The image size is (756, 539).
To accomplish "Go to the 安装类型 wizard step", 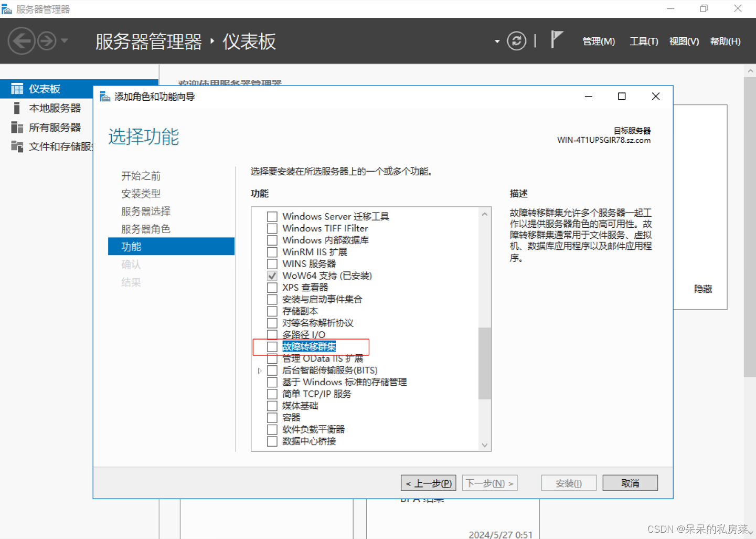I will click(x=141, y=194).
